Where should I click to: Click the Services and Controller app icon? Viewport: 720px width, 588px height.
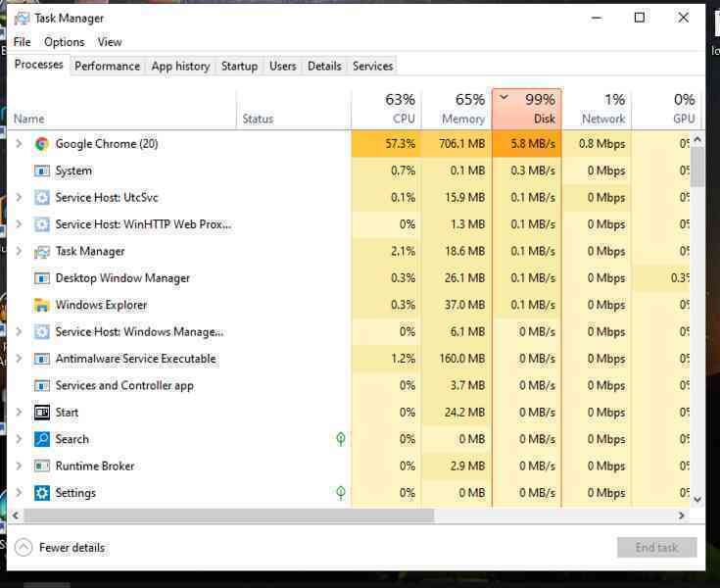tap(42, 385)
